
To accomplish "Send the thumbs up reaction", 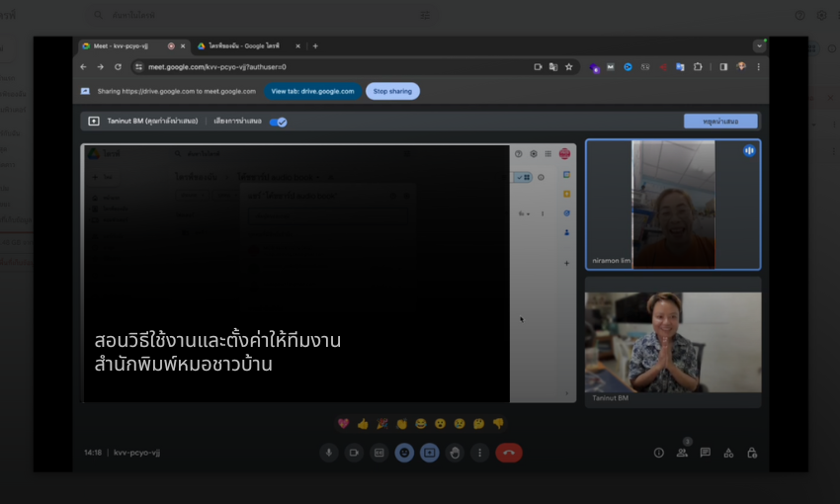I will click(363, 423).
